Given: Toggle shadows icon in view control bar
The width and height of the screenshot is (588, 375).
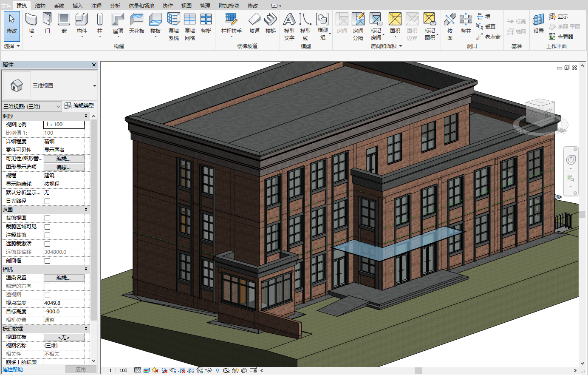Looking at the screenshot, I should point(164,370).
